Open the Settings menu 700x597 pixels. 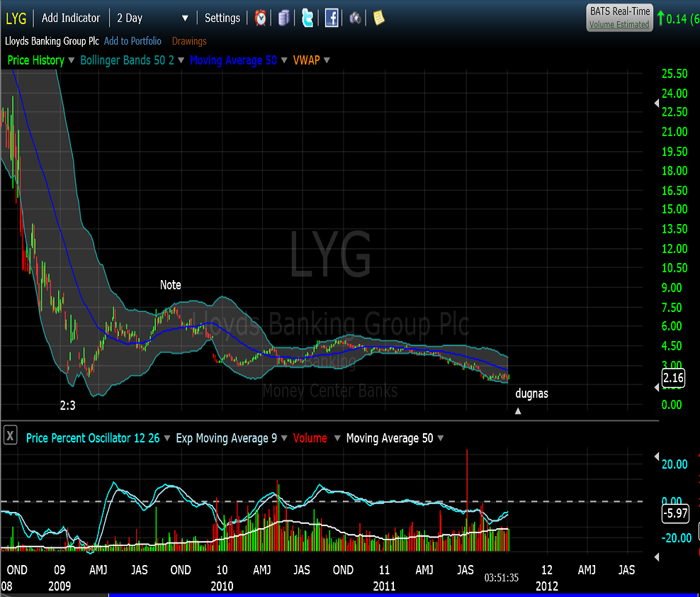pos(222,18)
